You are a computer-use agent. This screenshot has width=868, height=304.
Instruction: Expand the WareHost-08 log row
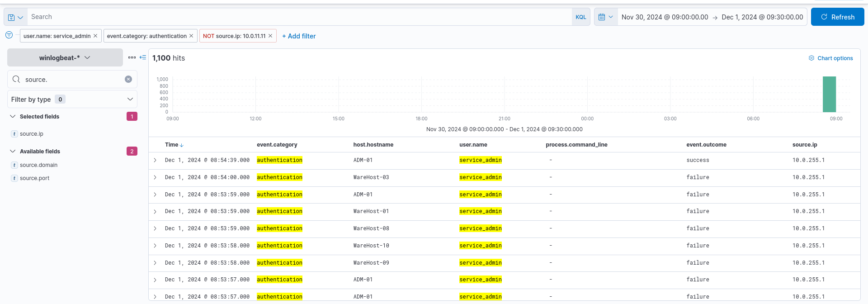click(x=155, y=228)
